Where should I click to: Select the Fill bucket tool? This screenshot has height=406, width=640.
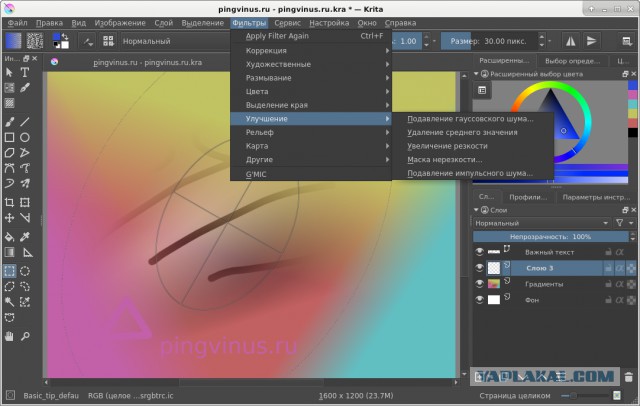coord(9,237)
